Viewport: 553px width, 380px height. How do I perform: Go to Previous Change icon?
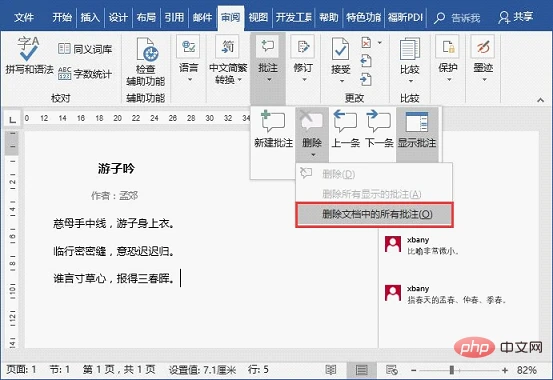(x=366, y=61)
